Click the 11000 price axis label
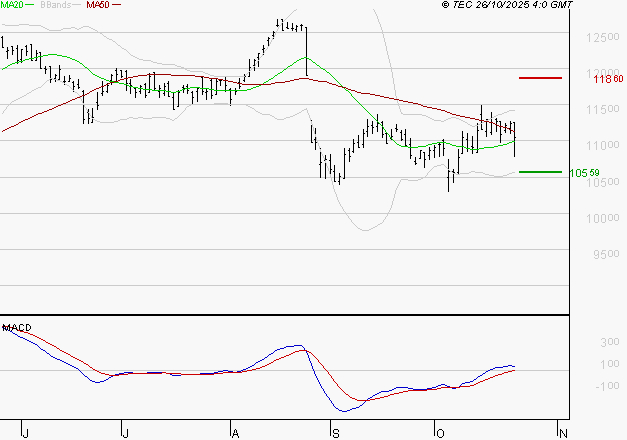Screen dimensions: 627x440 click(x=603, y=145)
